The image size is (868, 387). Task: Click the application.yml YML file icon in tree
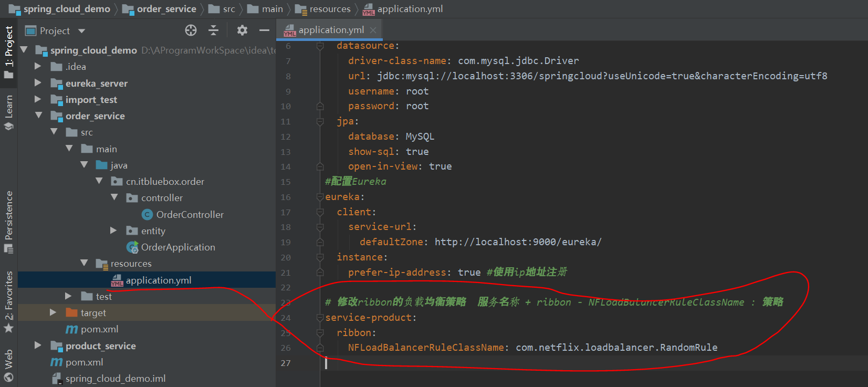click(117, 280)
